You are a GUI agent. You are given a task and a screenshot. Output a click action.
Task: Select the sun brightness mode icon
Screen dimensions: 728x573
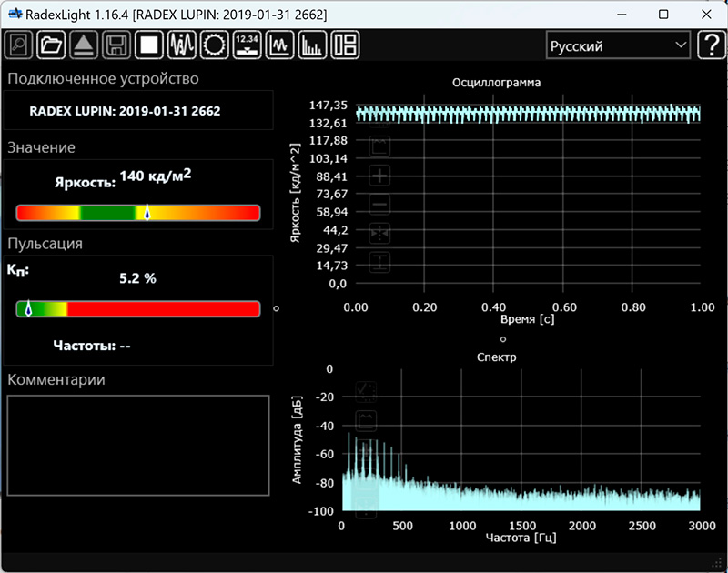214,45
